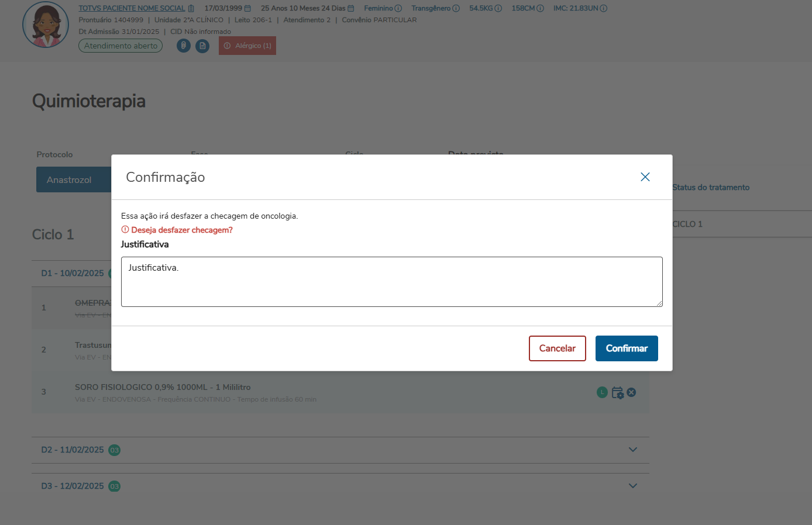Viewport: 812px width, 525px height.
Task: Open the document icon next to the paperclip
Action: click(x=202, y=46)
